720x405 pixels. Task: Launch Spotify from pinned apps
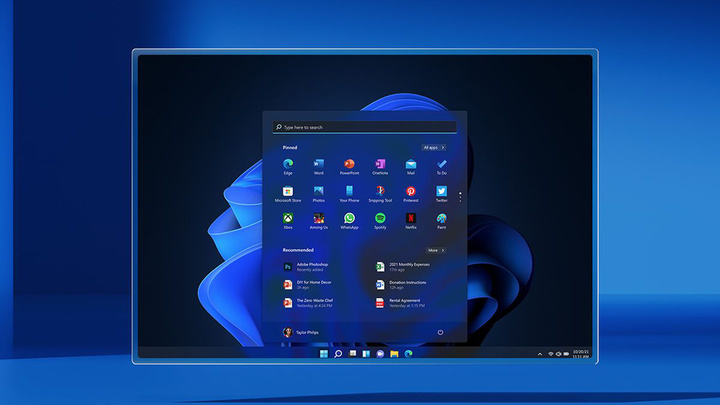[380, 221]
